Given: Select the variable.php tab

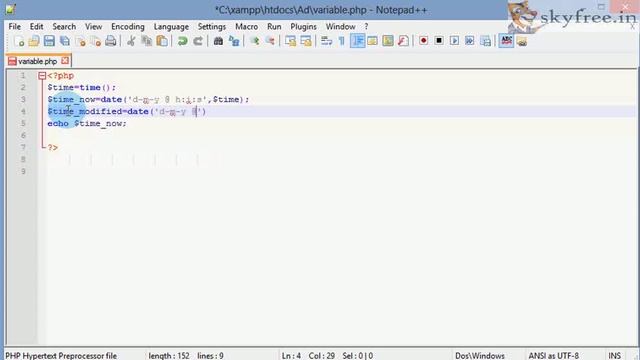Looking at the screenshot, I should (x=37, y=61).
